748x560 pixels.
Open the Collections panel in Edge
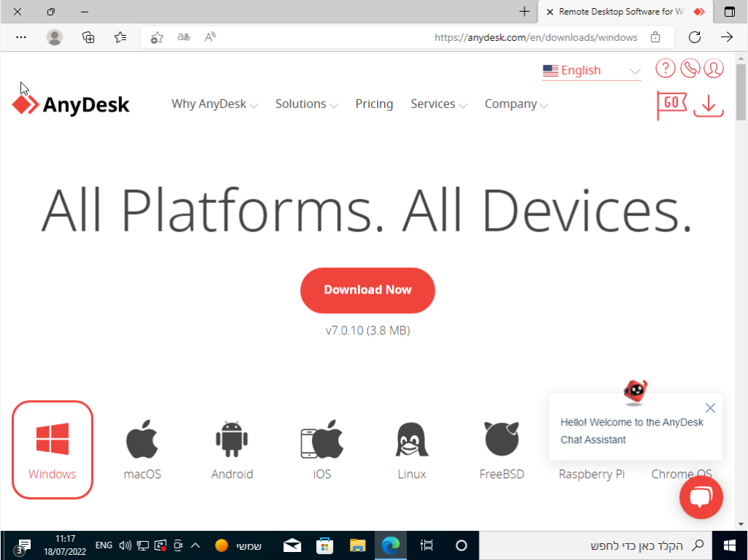[x=88, y=37]
